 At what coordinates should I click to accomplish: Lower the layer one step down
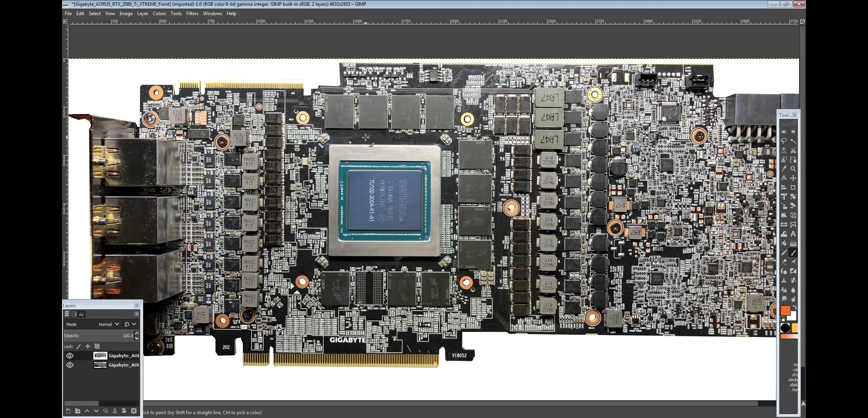point(96,411)
